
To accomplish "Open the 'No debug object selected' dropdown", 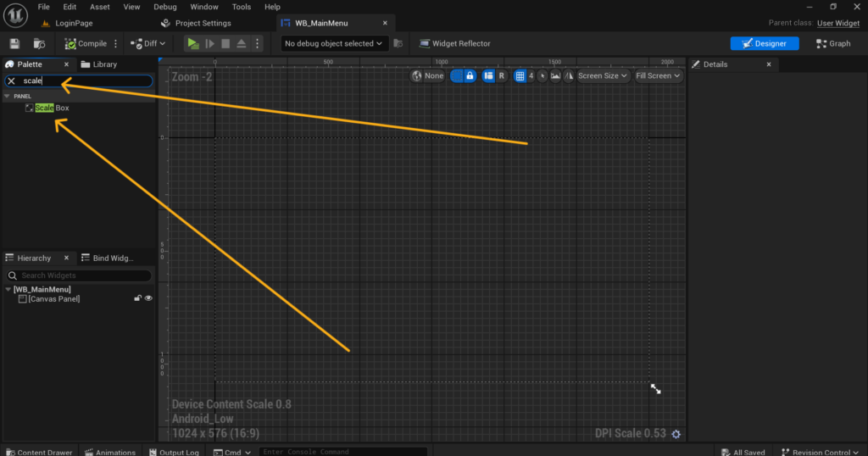I will (332, 43).
